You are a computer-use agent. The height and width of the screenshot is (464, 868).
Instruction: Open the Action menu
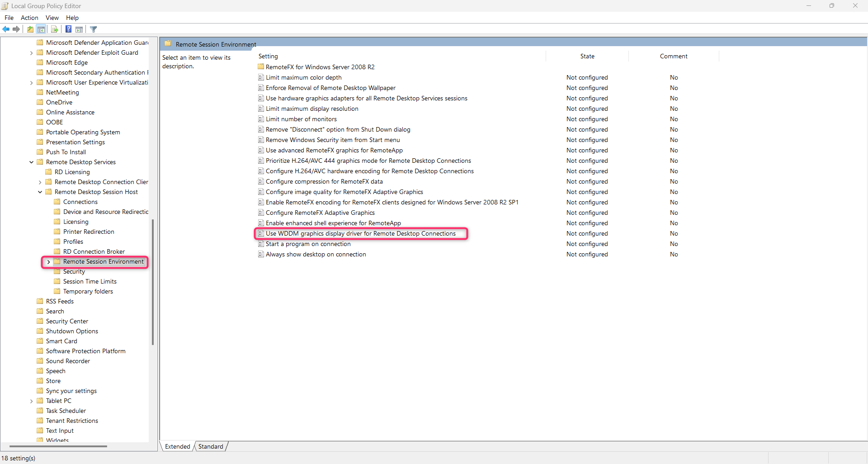(x=29, y=18)
